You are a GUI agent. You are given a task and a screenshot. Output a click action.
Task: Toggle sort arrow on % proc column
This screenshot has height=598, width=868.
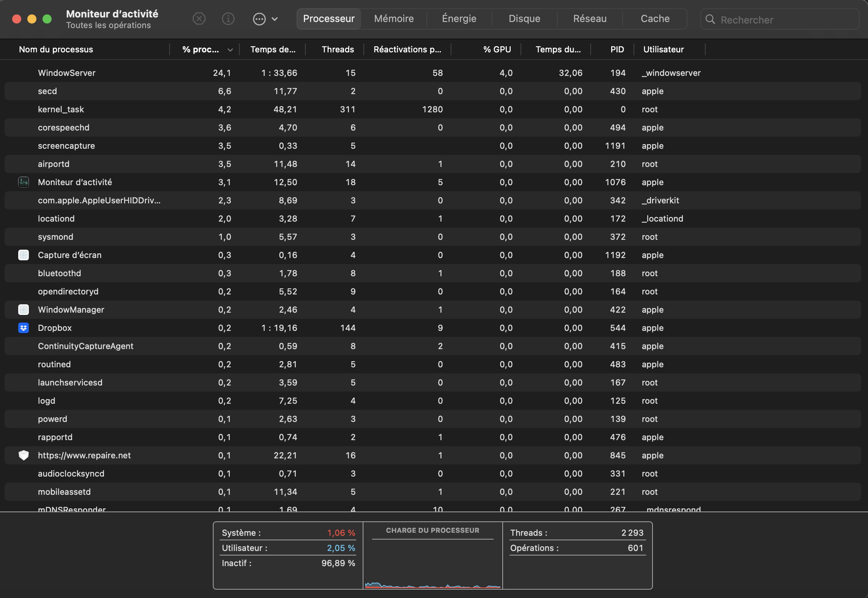(x=230, y=50)
